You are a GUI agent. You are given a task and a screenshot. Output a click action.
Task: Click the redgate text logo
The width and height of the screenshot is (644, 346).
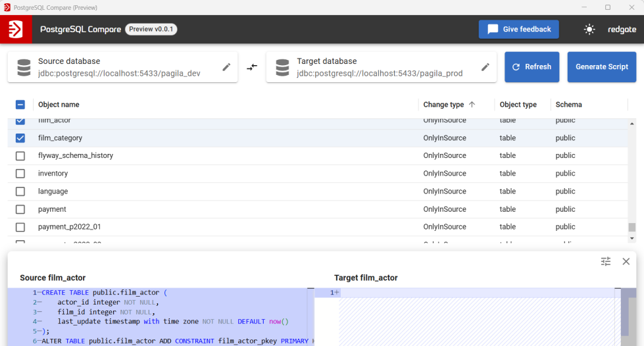(x=622, y=29)
